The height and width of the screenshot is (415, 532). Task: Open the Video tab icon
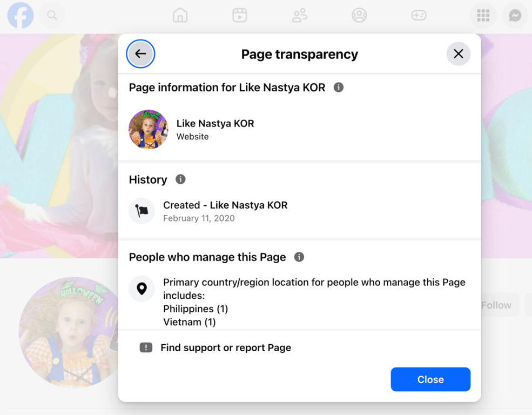(x=240, y=15)
